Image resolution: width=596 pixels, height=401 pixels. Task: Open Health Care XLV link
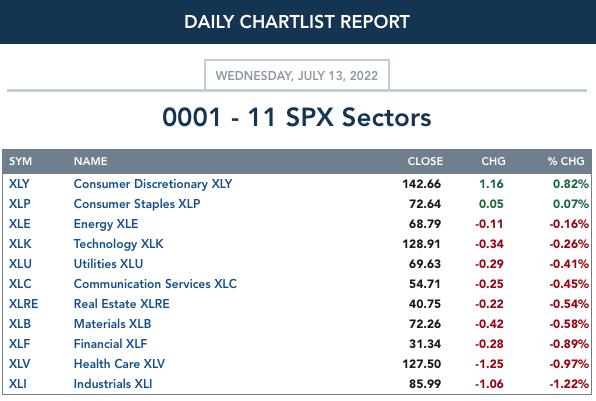119,364
